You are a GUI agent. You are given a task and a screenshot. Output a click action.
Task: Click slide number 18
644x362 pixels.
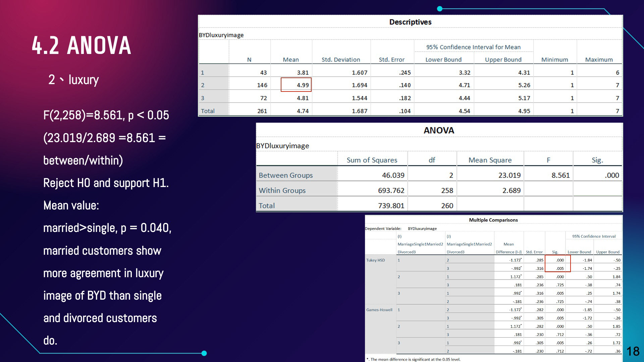click(633, 351)
